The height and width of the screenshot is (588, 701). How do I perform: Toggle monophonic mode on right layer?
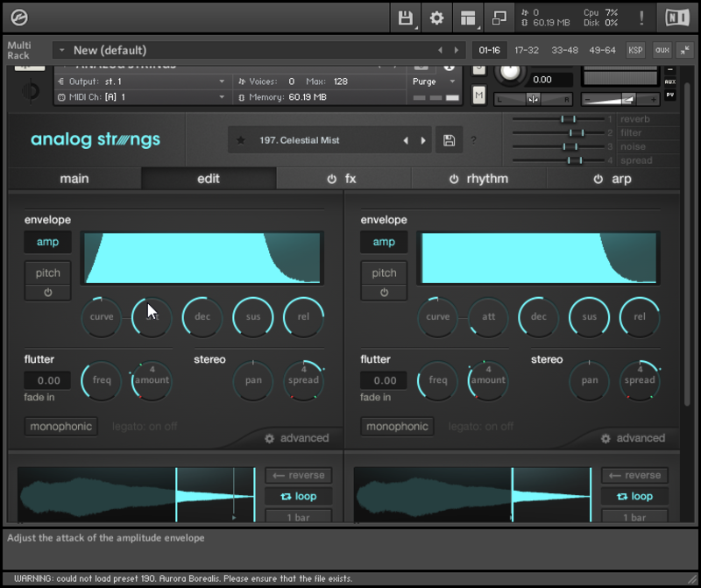[x=397, y=427]
